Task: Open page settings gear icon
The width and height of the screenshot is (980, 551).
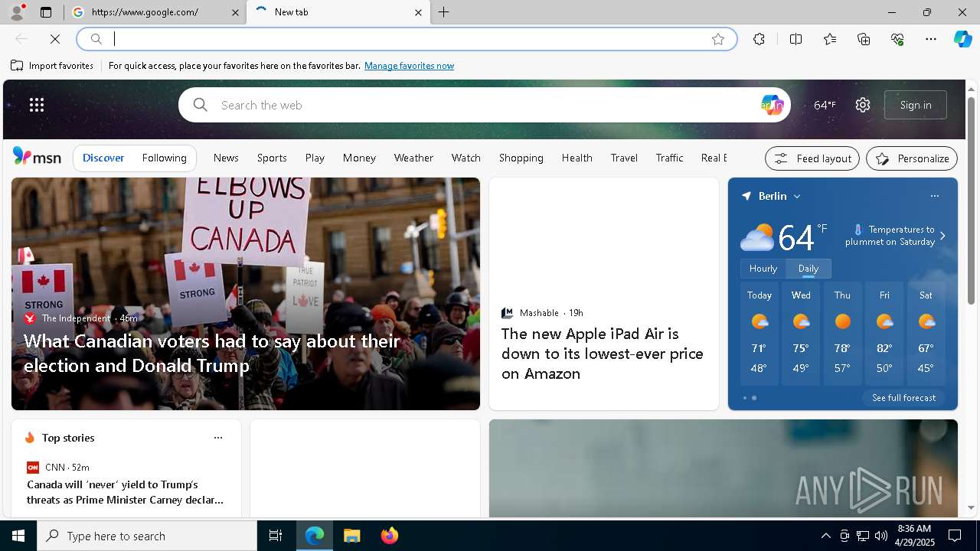Action: tap(863, 105)
